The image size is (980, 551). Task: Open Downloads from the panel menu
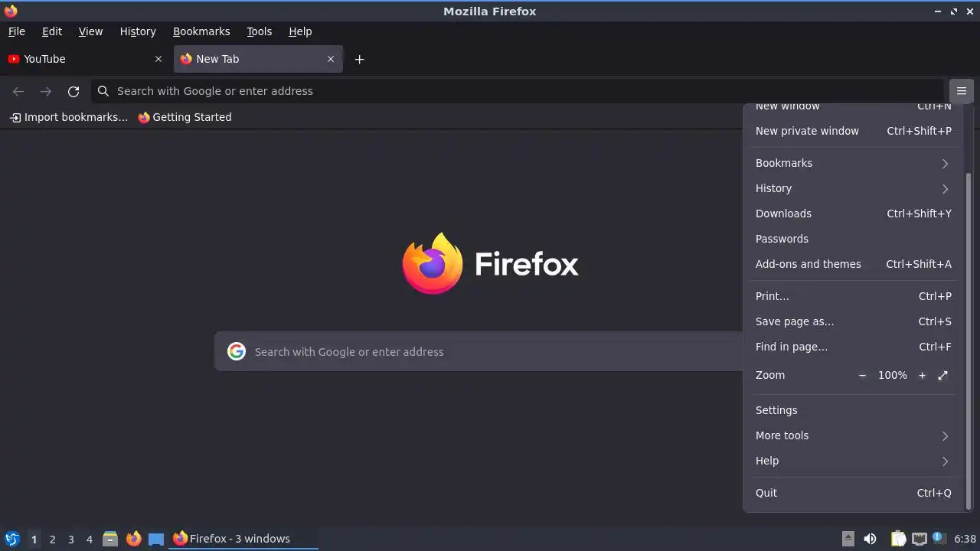pos(853,214)
